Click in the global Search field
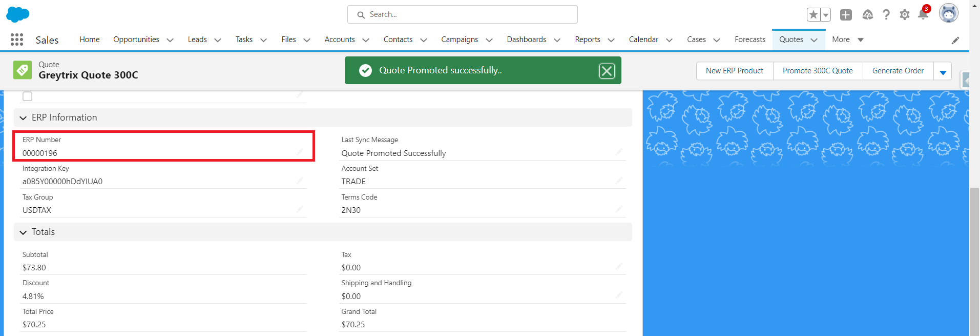Image resolution: width=980 pixels, height=336 pixels. click(463, 14)
